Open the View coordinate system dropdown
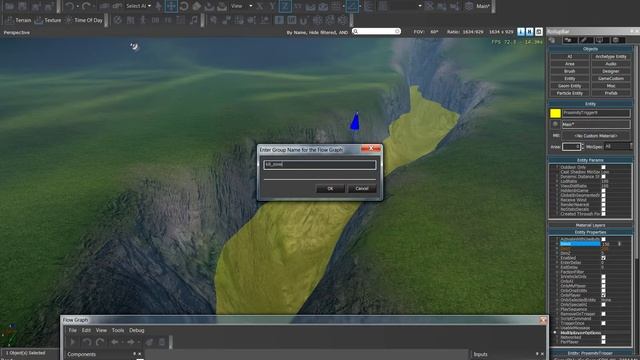This screenshot has width=640, height=360. click(242, 6)
